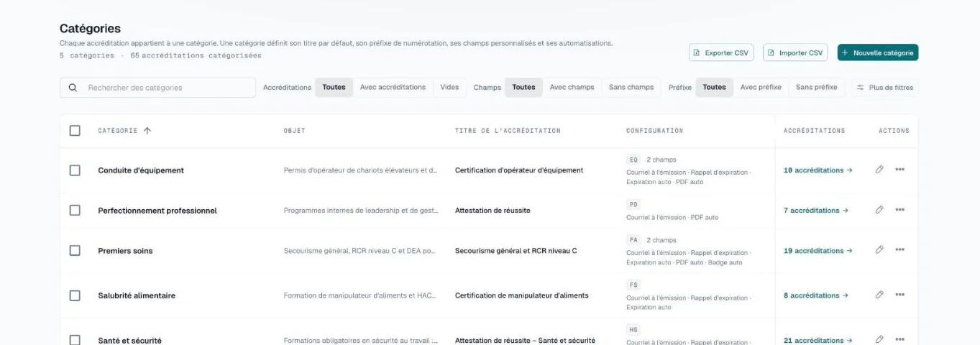Viewport: 980px width, 345px height.
Task: Edit the Santé et sécurité category
Action: [879, 339]
